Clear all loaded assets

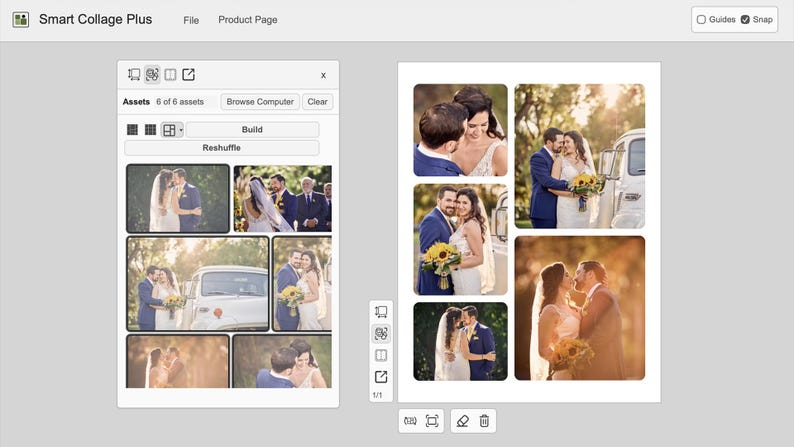[317, 102]
